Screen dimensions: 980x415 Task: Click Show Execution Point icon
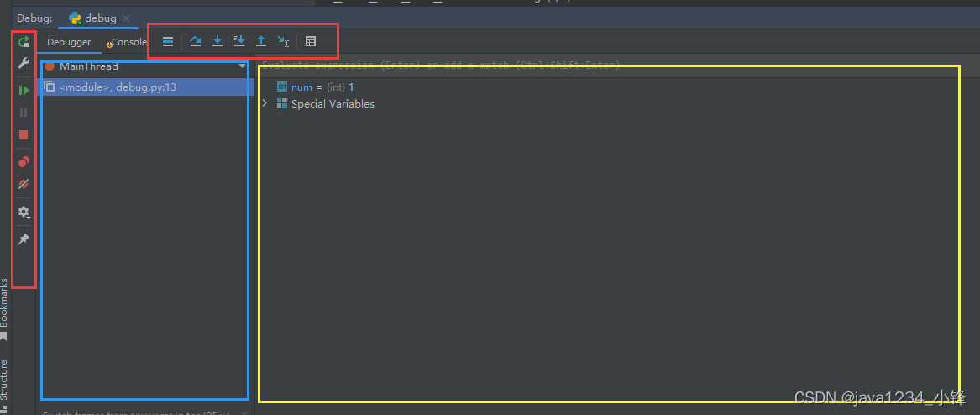click(x=167, y=42)
